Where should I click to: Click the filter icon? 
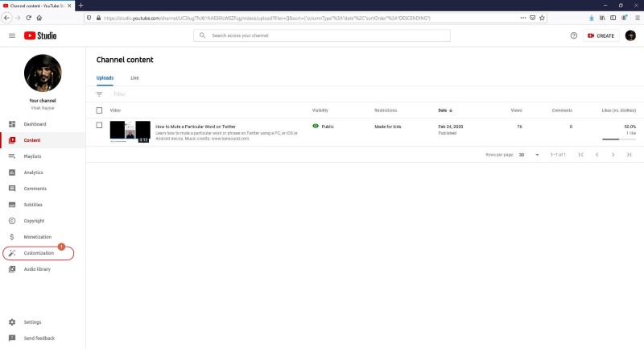tap(99, 94)
